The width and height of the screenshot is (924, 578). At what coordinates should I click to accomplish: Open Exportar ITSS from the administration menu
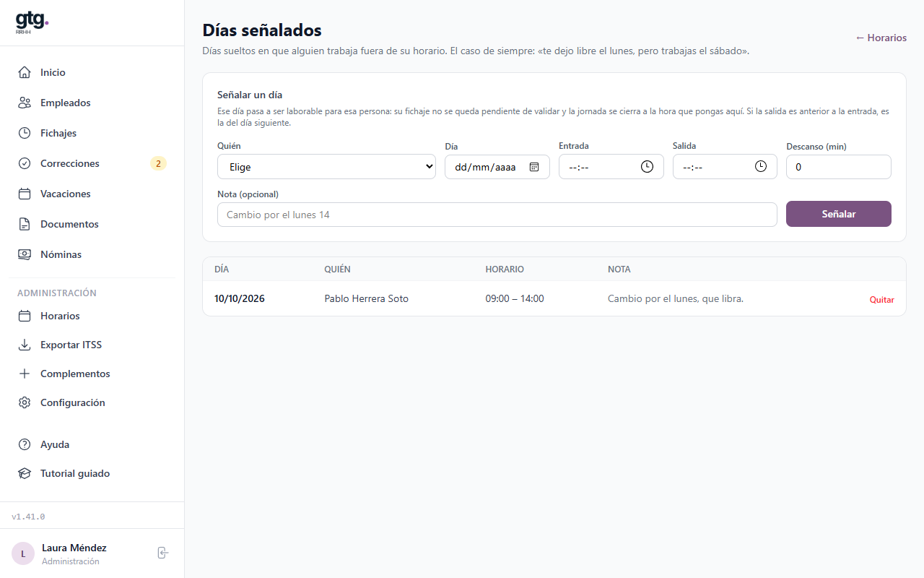point(92,345)
